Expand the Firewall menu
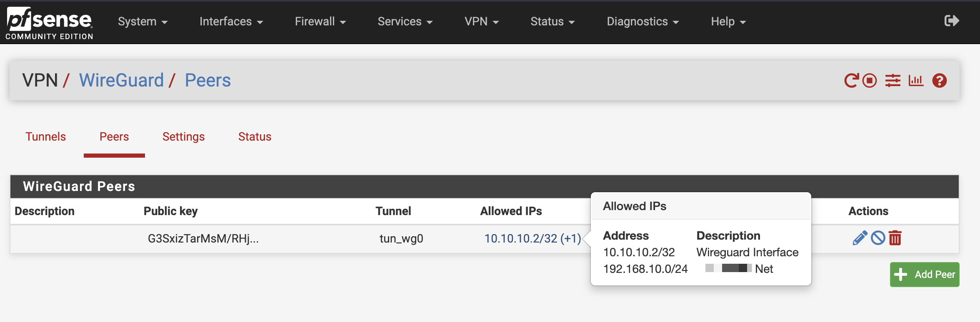 point(320,22)
